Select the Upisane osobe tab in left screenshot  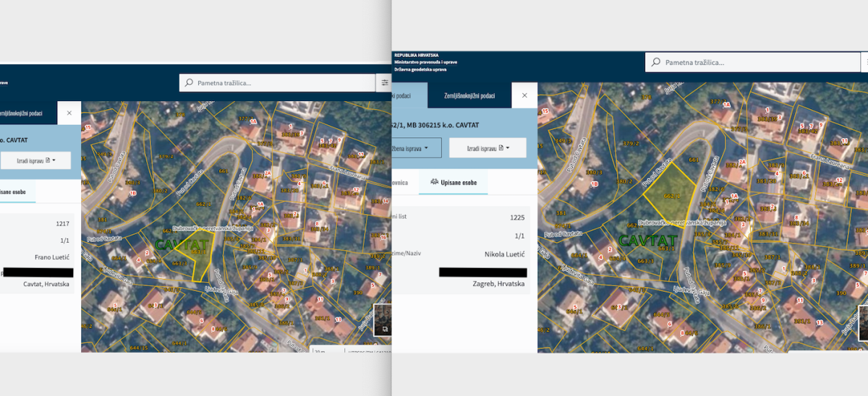tap(17, 191)
